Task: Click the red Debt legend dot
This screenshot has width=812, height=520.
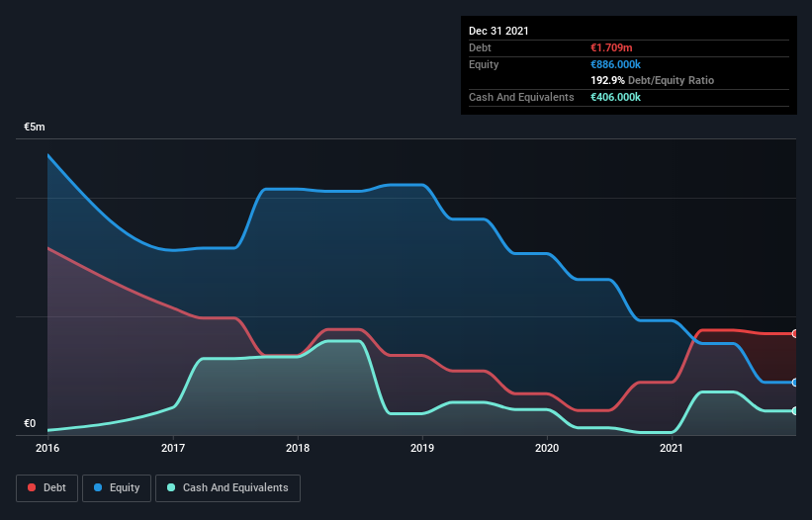Action: point(32,487)
